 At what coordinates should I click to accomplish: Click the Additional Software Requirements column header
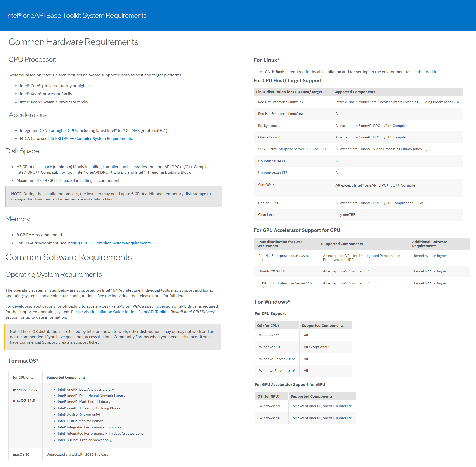[440, 244]
